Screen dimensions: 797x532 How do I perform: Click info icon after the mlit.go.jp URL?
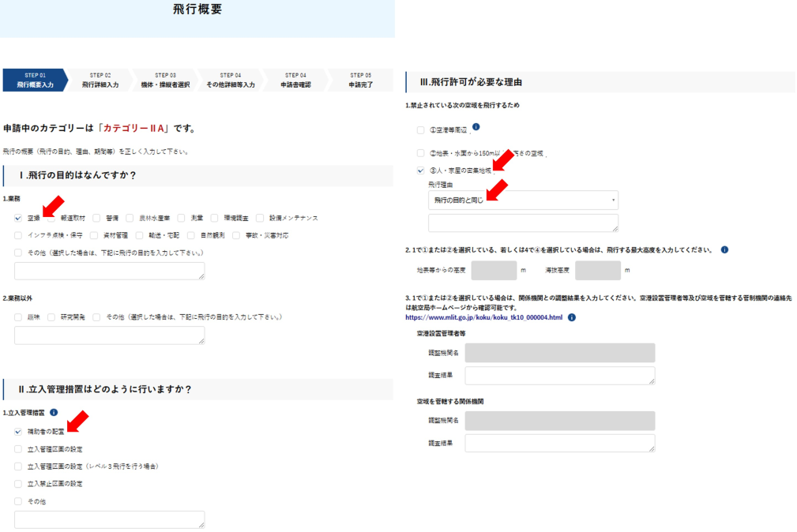[x=572, y=317]
